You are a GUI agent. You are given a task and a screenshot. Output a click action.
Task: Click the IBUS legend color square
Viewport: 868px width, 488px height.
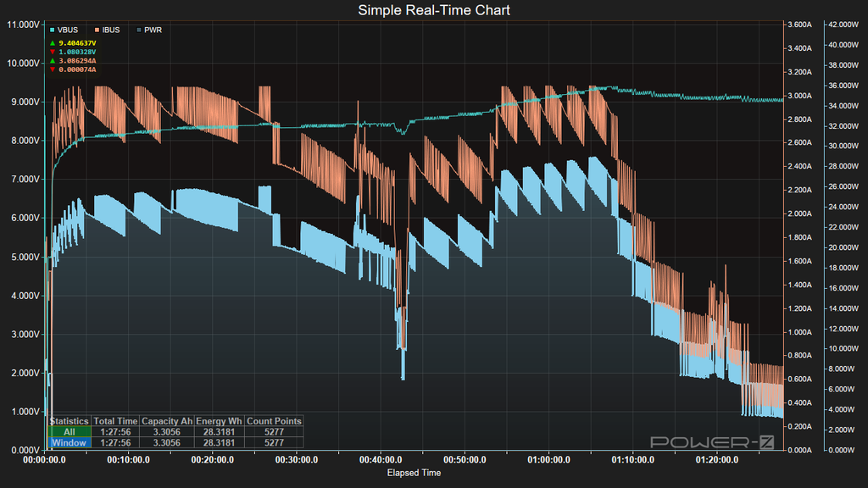97,30
